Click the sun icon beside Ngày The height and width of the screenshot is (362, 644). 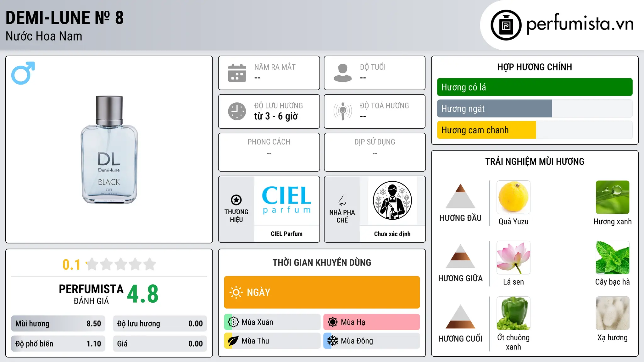(x=236, y=292)
